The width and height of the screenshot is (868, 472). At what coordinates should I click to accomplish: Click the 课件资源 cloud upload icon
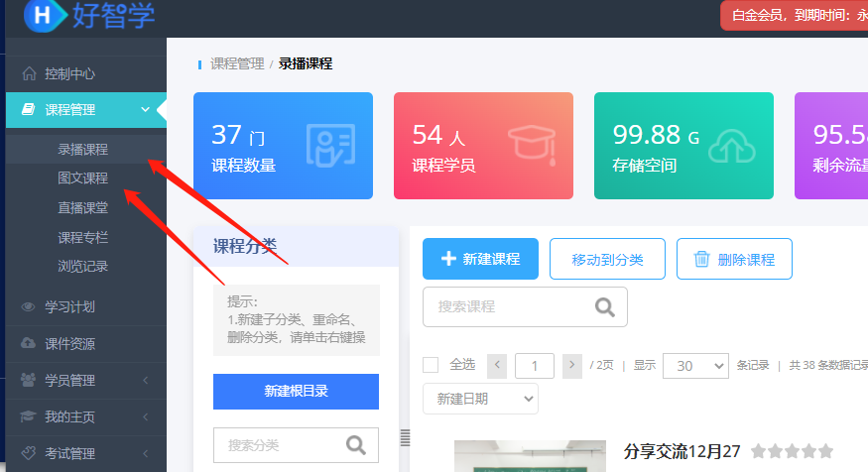pyautogui.click(x=28, y=343)
